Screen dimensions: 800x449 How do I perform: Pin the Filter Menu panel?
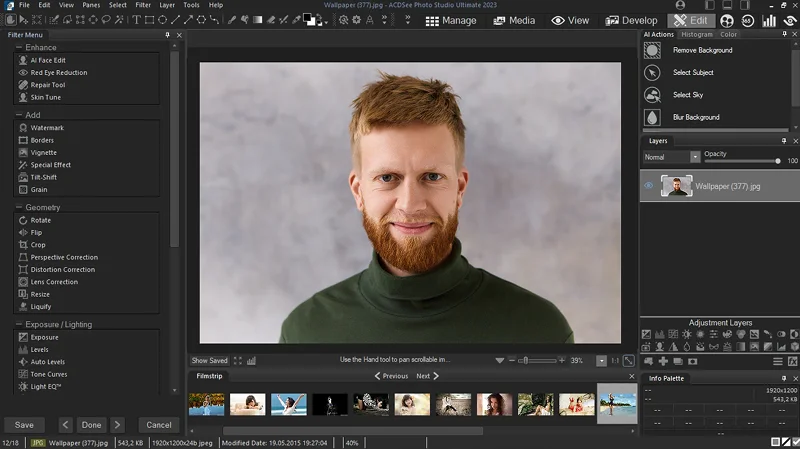[x=168, y=35]
